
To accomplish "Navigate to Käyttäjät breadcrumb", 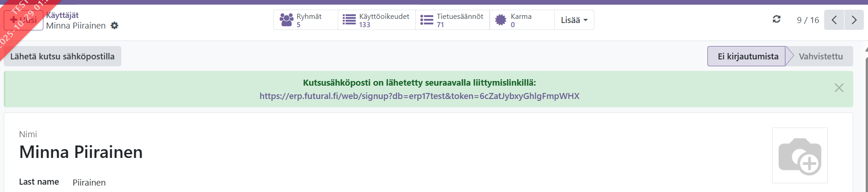I will tap(62, 15).
